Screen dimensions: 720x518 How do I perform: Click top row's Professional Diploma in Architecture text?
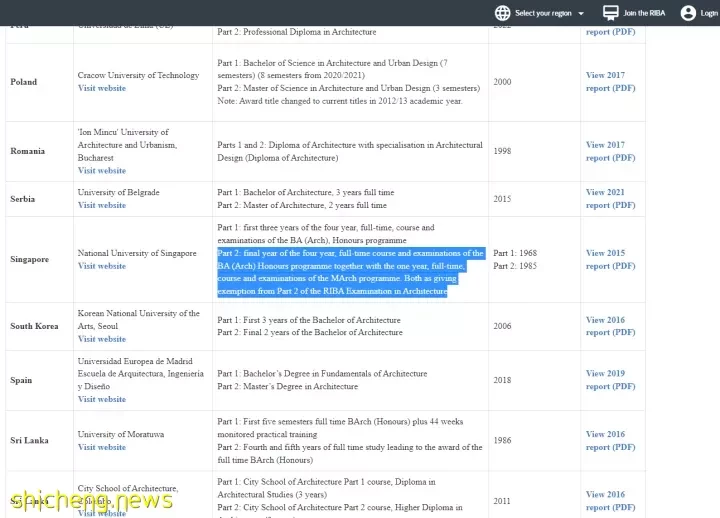(297, 32)
